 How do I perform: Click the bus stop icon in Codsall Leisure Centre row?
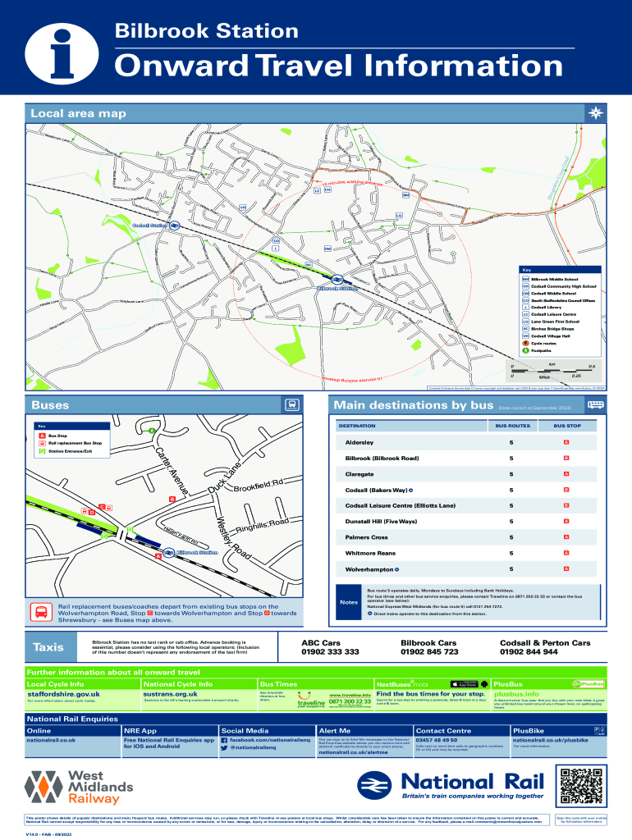coord(566,505)
